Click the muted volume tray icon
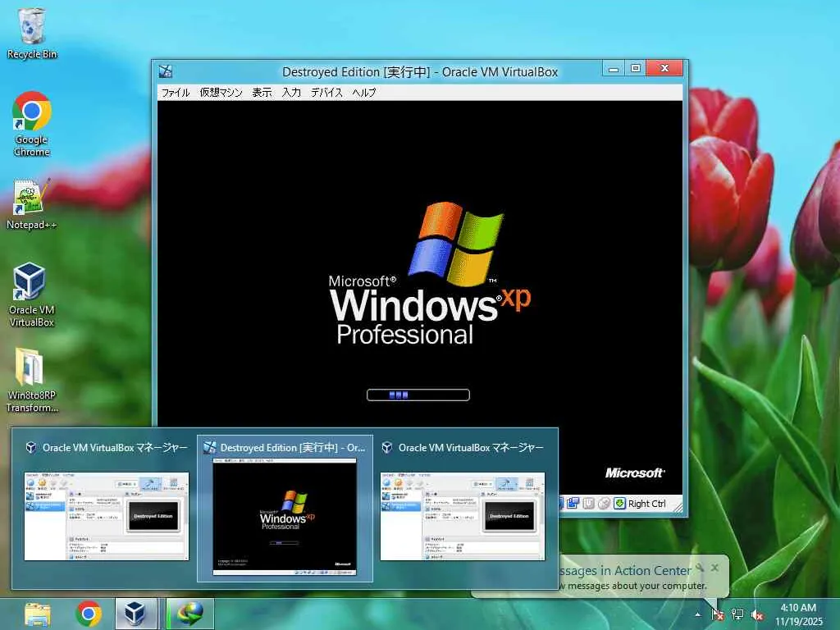This screenshot has width=840, height=630. pos(757,615)
